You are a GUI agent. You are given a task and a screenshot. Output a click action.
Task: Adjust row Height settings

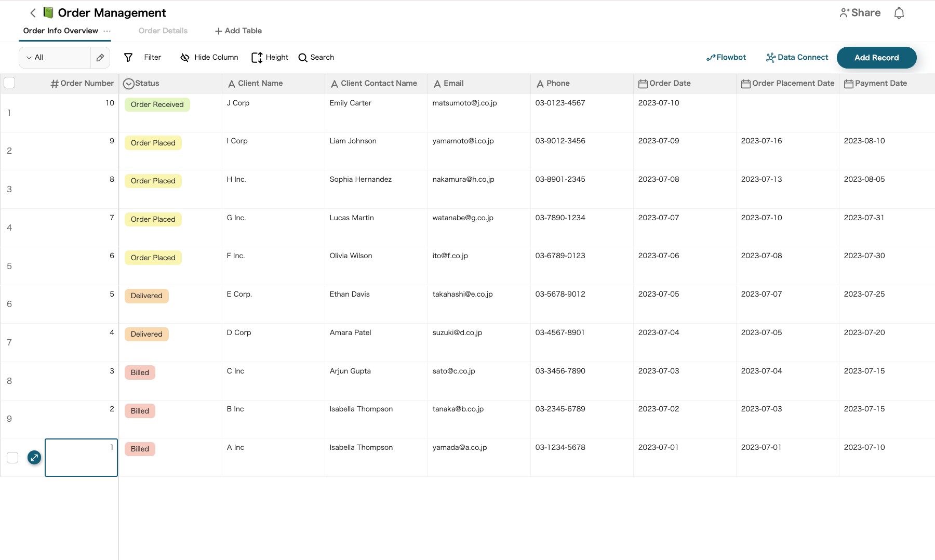click(269, 57)
